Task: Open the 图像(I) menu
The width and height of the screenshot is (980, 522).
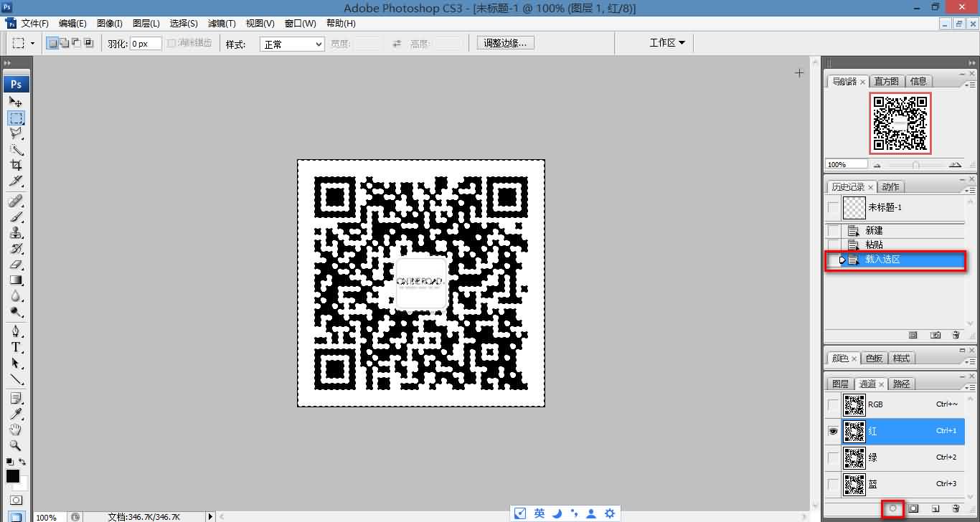Action: click(109, 24)
